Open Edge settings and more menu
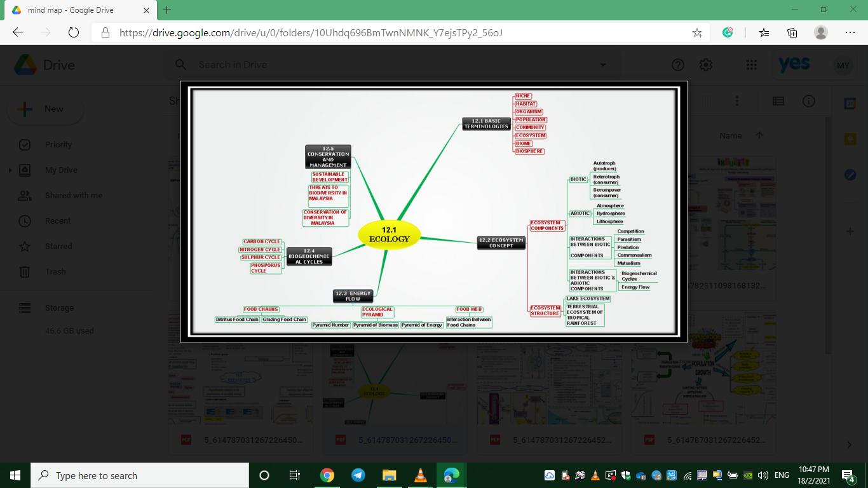This screenshot has width=868, height=488. (x=850, y=32)
